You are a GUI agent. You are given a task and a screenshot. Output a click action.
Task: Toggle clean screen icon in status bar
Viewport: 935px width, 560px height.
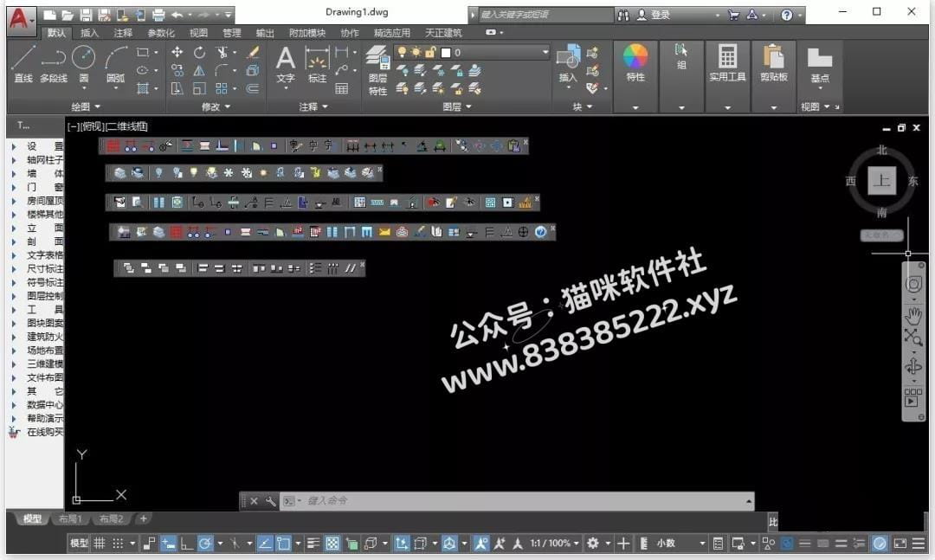coord(900,544)
